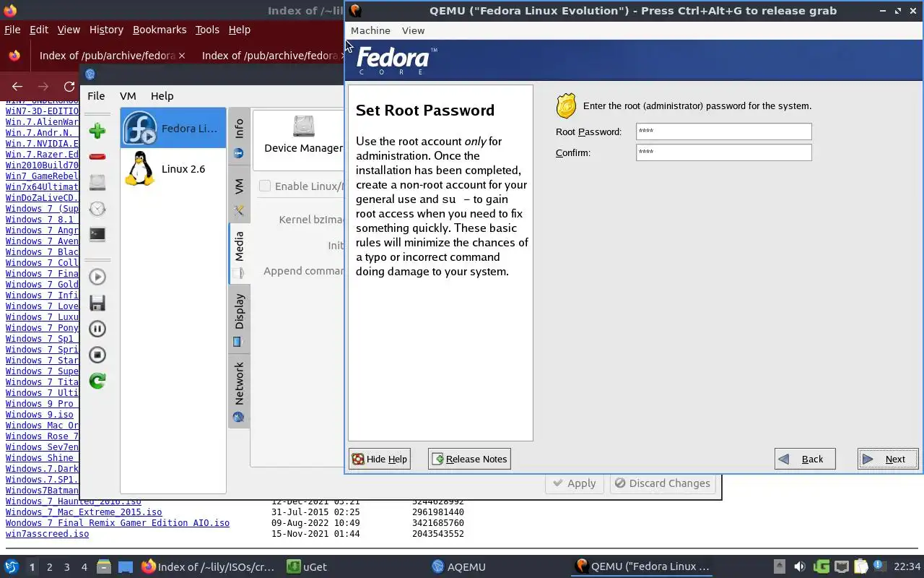Open the system start menu icon on the taskbar
Image resolution: width=924 pixels, height=578 pixels.
[x=12, y=566]
